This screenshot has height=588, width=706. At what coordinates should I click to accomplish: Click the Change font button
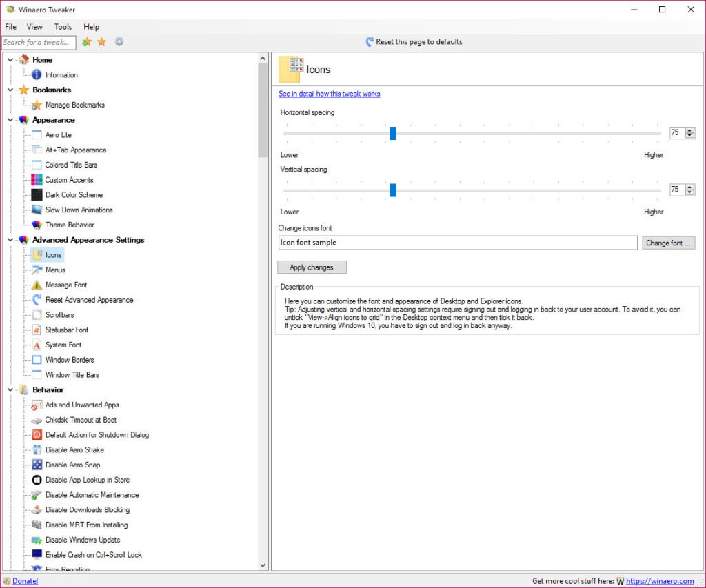(669, 243)
